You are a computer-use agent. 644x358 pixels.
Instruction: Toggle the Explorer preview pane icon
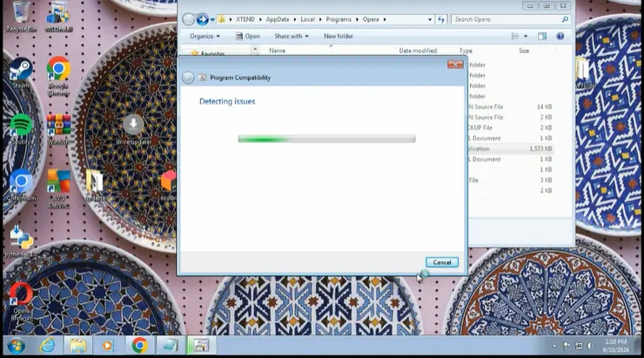[x=542, y=37]
